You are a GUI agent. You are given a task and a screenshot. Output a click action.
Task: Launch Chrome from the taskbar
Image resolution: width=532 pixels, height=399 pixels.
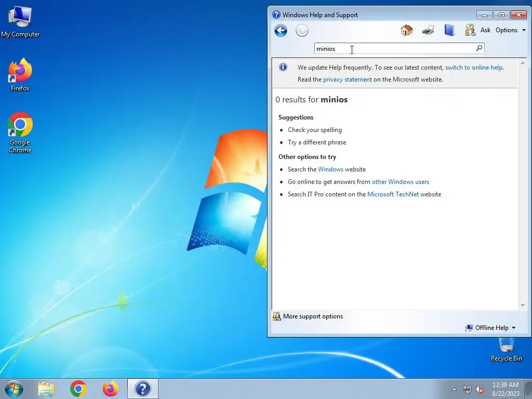click(x=78, y=389)
